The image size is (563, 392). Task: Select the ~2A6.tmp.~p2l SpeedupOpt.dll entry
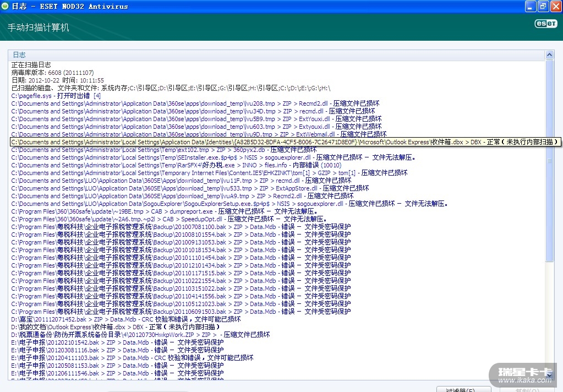tap(169, 220)
